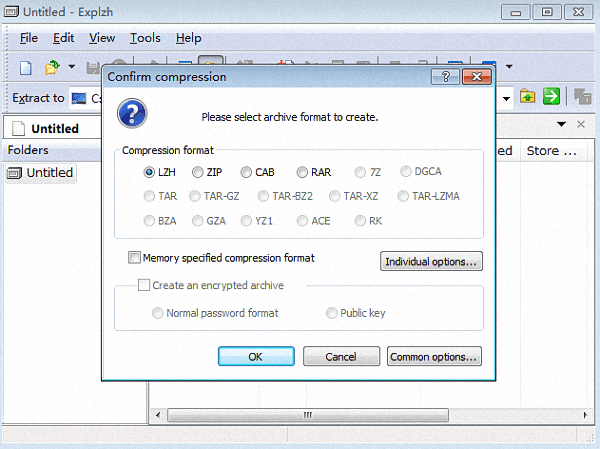Click the green extract arrow icon
This screenshot has height=449, width=600.
pyautogui.click(x=551, y=97)
